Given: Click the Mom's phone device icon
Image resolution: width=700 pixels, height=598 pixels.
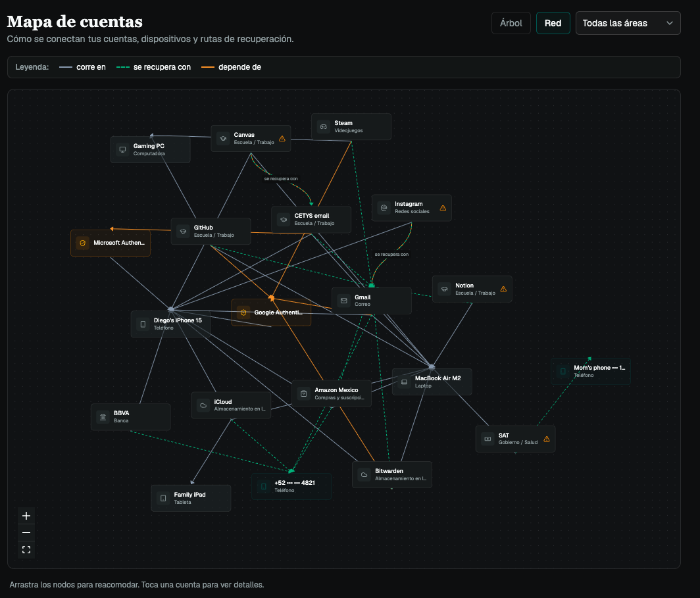Looking at the screenshot, I should click(563, 371).
